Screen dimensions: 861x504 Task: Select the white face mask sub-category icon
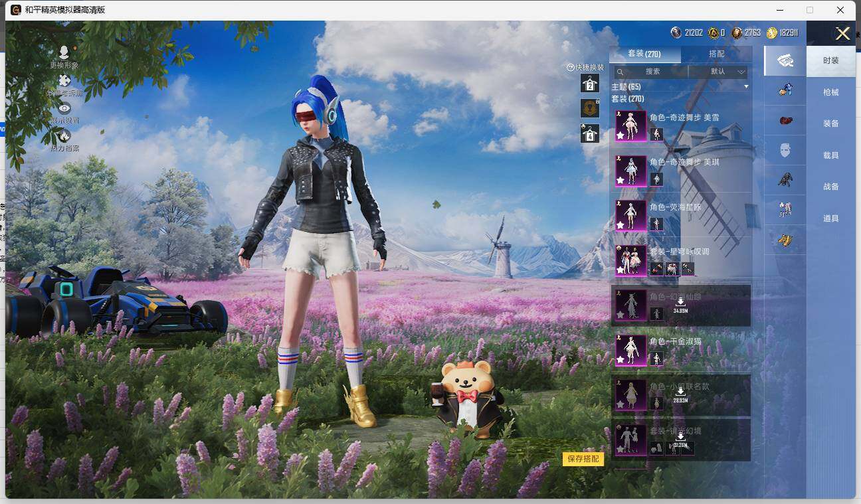(x=785, y=150)
